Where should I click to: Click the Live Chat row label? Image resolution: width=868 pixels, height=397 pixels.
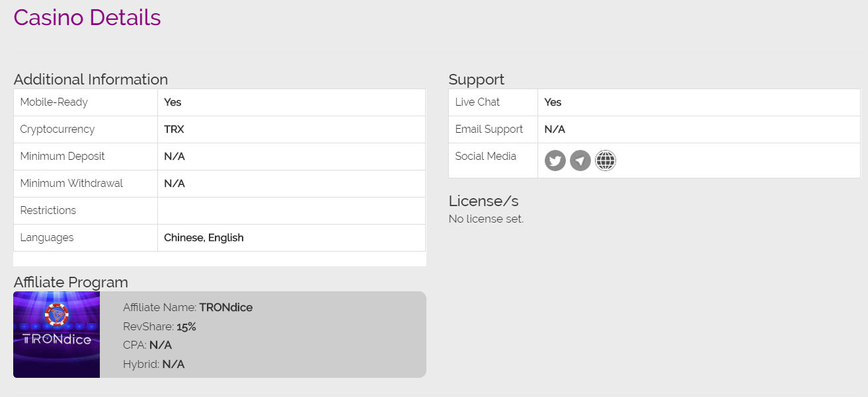[x=477, y=102]
